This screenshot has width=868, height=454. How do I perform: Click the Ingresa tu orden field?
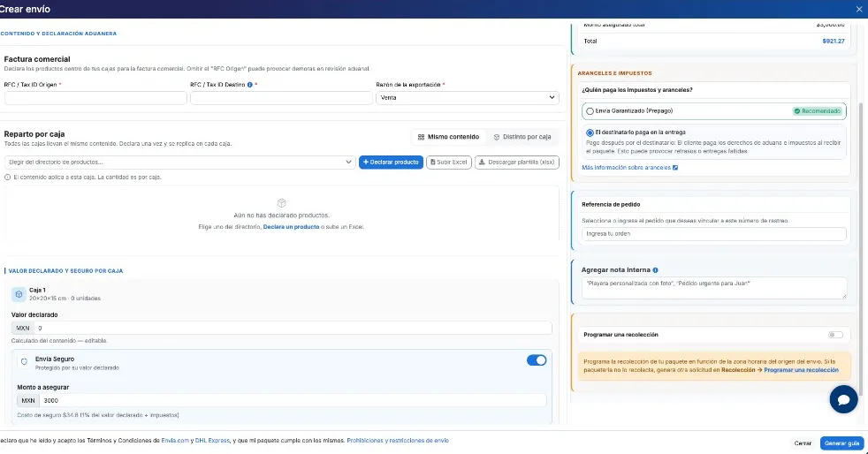pyautogui.click(x=713, y=234)
